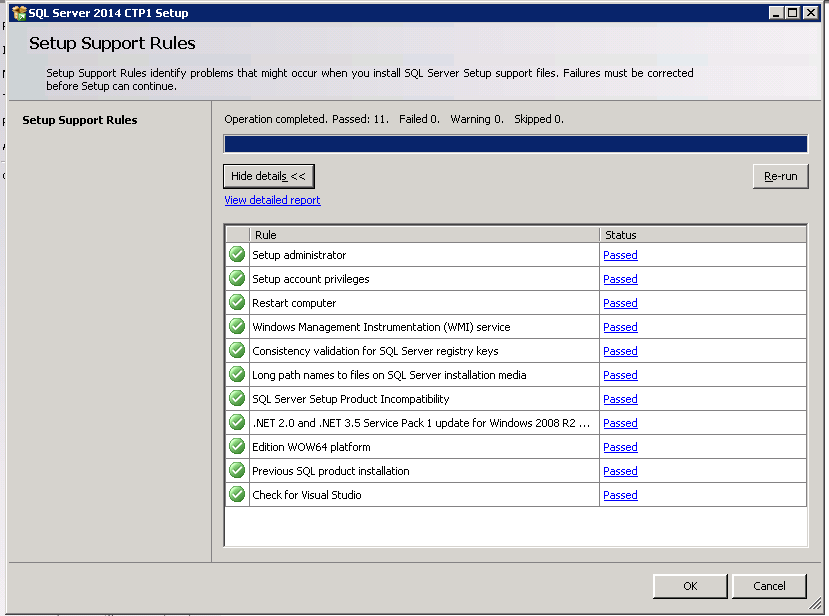Select the Setup Support Rules step in sidebar
The height and width of the screenshot is (616, 829).
(80, 120)
